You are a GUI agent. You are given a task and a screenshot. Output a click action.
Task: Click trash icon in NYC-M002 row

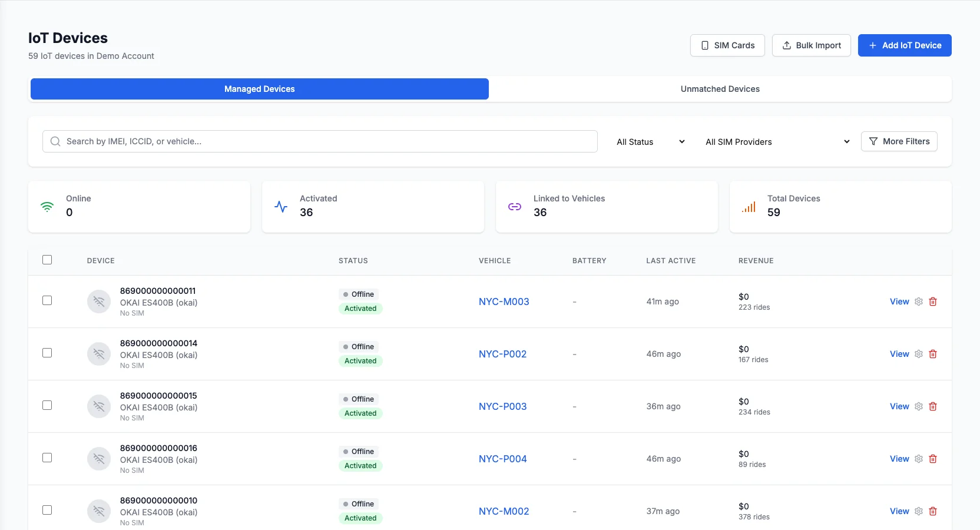pyautogui.click(x=933, y=511)
